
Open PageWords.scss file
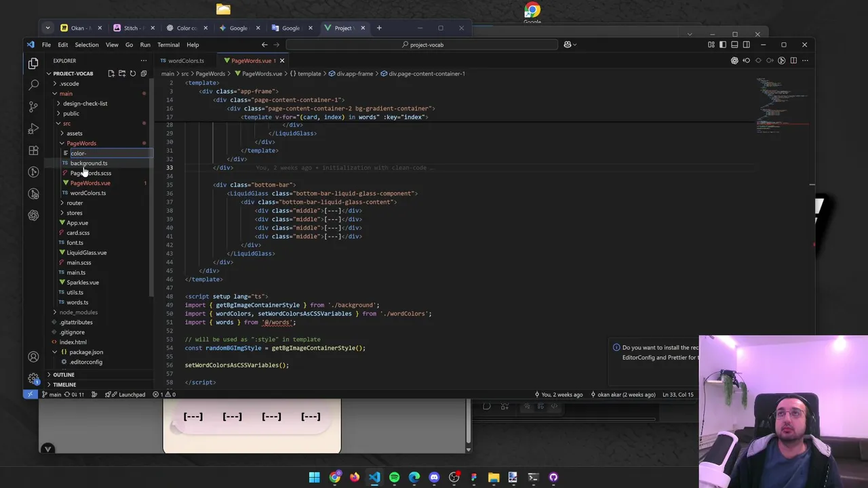[91, 173]
